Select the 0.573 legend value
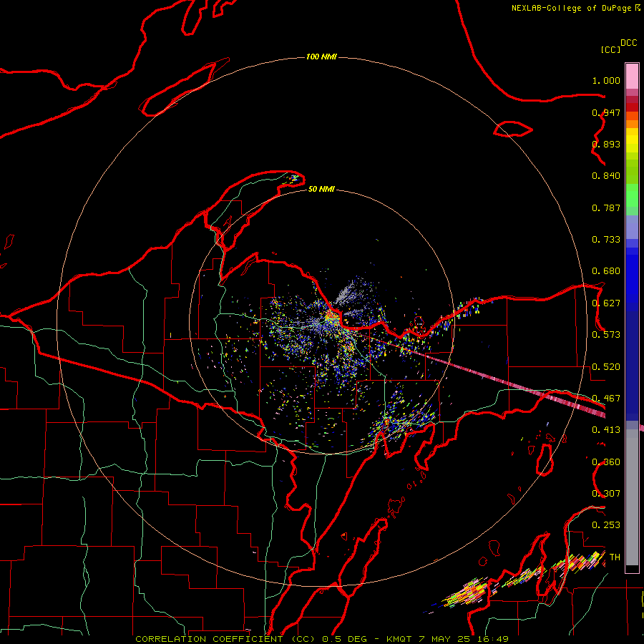644x644 pixels. coord(606,335)
